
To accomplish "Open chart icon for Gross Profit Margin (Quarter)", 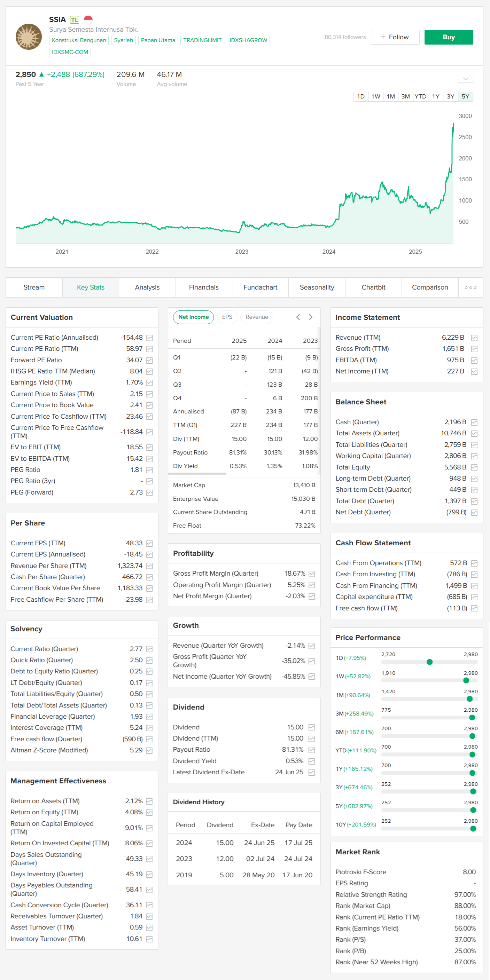I will point(312,574).
